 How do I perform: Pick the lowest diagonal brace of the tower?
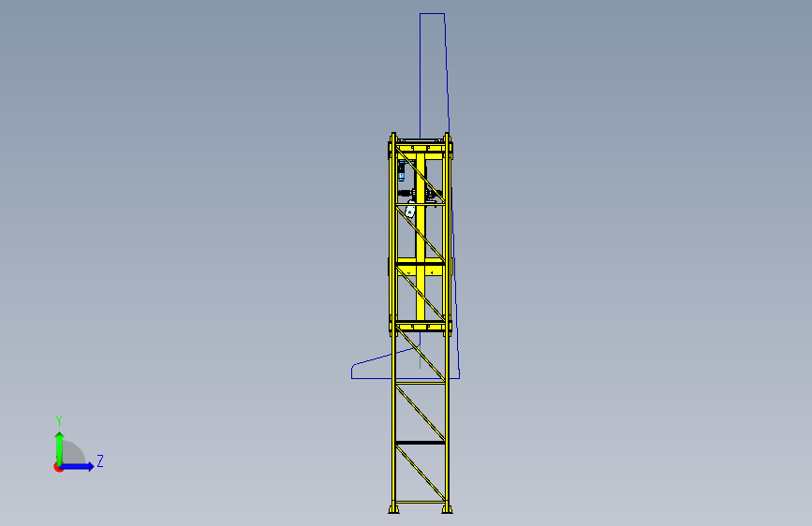[420, 473]
